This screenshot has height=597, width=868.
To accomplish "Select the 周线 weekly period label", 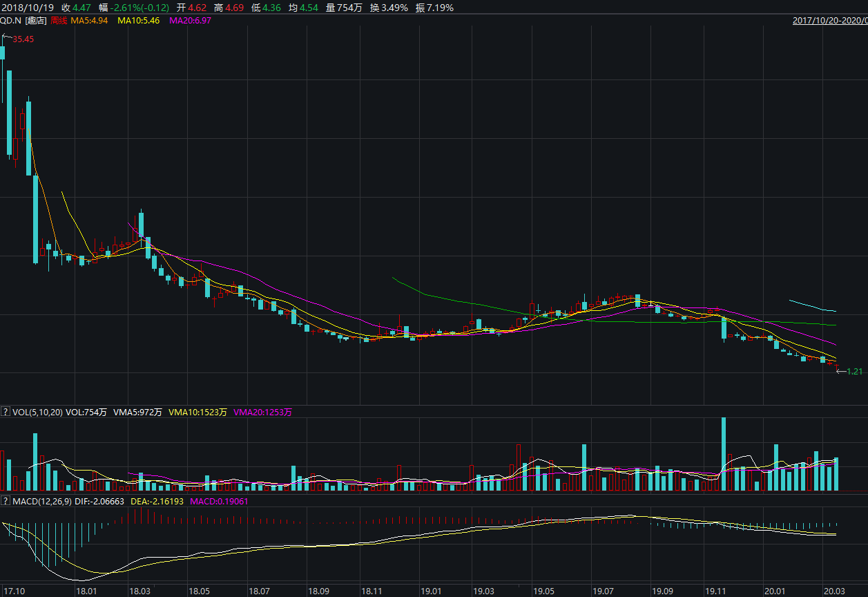I will point(59,21).
